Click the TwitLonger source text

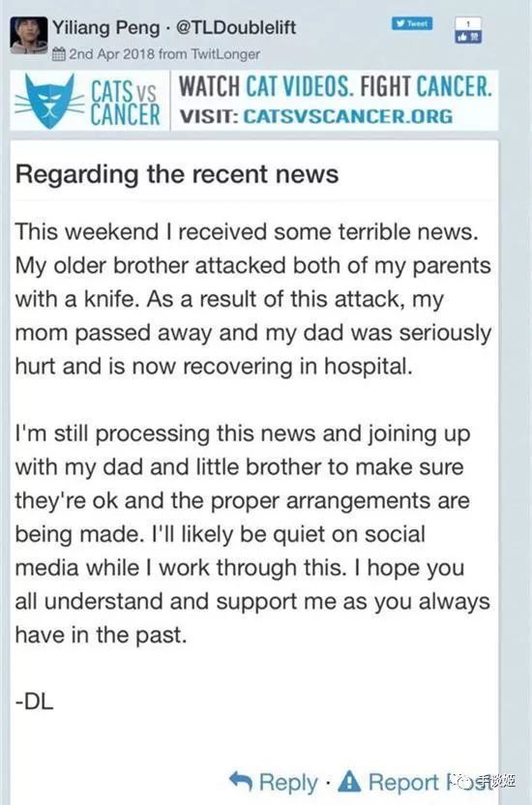(x=225, y=54)
